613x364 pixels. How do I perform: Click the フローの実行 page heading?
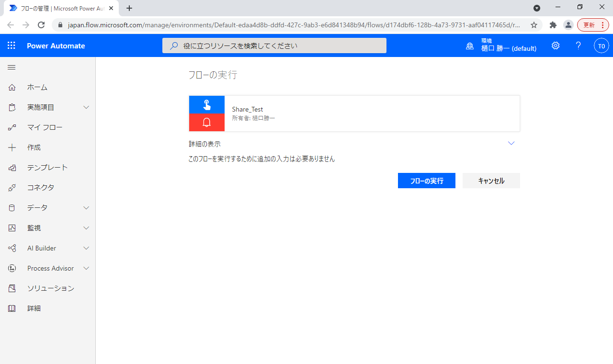coord(213,75)
